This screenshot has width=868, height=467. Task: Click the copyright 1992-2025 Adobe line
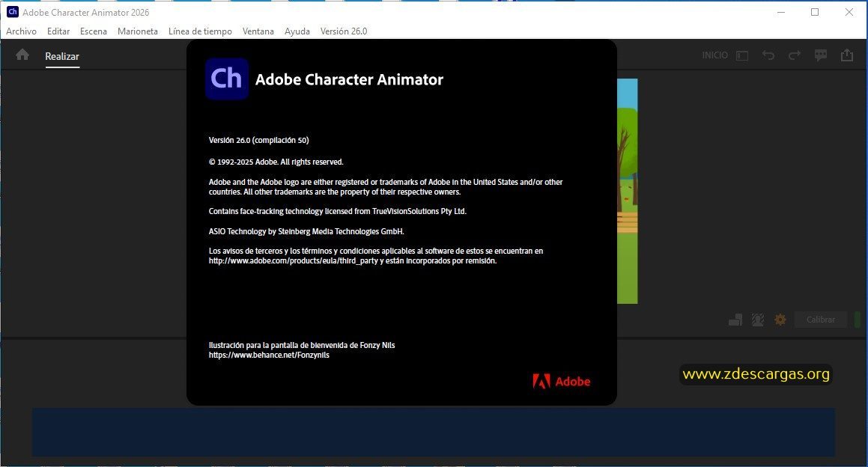(x=276, y=162)
